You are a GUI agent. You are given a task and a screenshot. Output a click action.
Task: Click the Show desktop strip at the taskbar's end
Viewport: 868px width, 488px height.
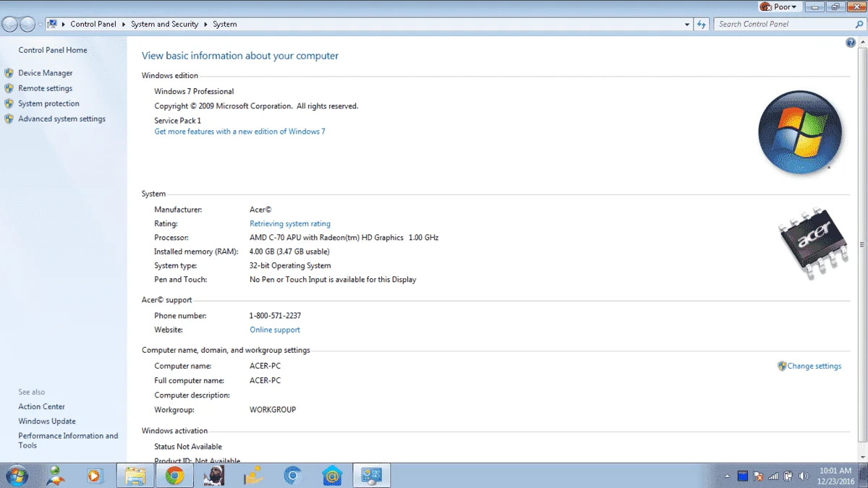click(x=863, y=476)
